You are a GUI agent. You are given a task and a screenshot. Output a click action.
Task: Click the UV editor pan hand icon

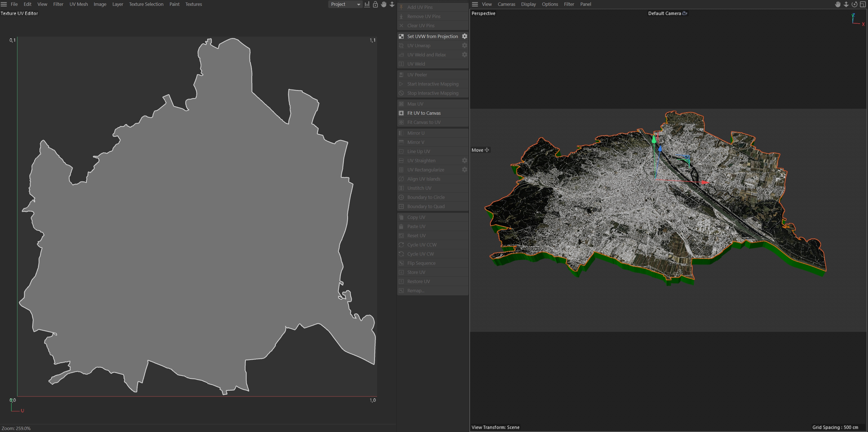click(384, 4)
